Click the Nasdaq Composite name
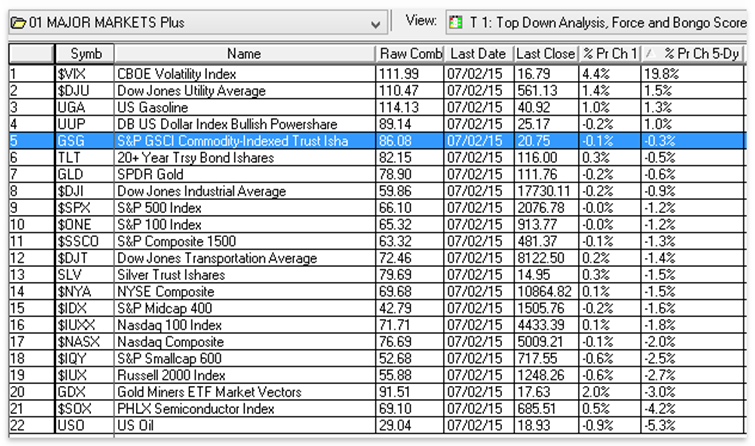This screenshot has height=446, width=755. 170,342
